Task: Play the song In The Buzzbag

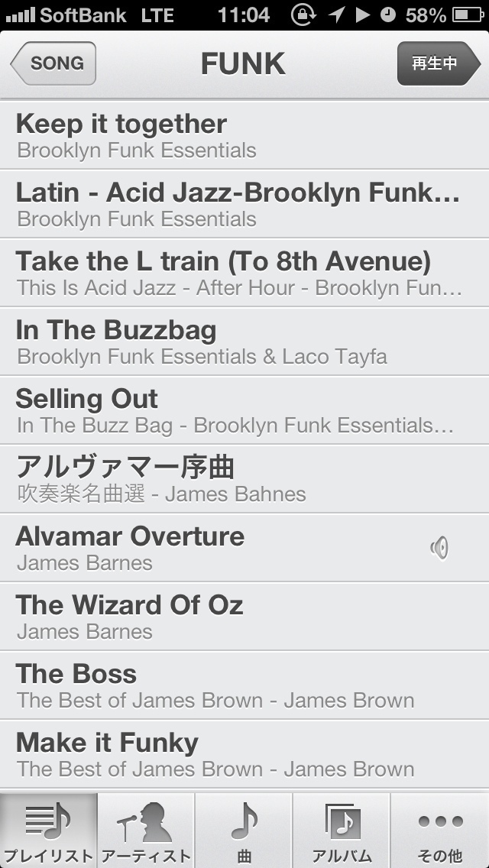Action: click(244, 341)
